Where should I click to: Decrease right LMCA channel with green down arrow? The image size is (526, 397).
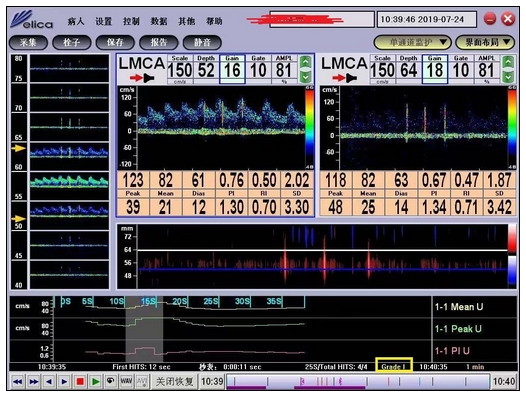[x=508, y=78]
